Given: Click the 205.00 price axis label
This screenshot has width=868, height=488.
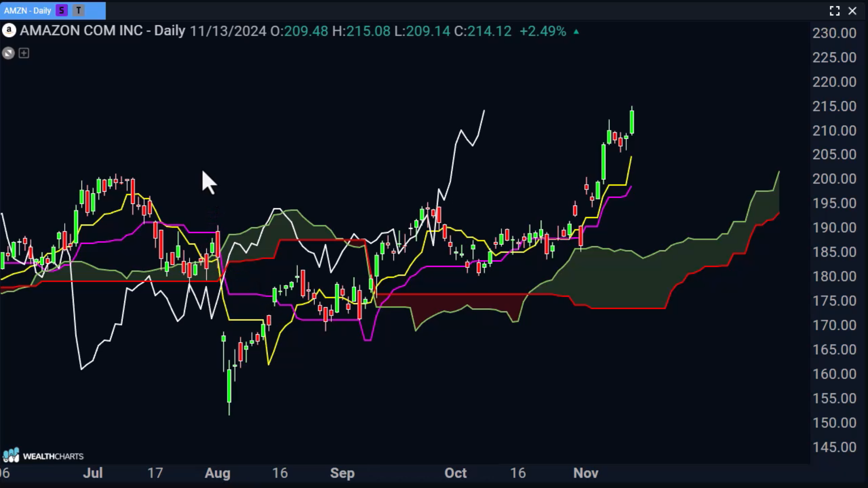Looking at the screenshot, I should (834, 155).
